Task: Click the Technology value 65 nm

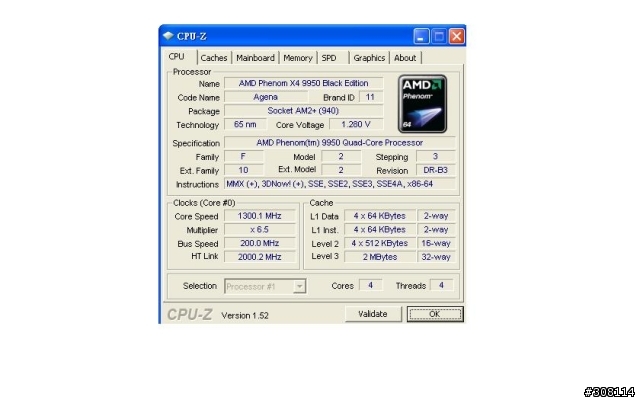Action: (245, 124)
